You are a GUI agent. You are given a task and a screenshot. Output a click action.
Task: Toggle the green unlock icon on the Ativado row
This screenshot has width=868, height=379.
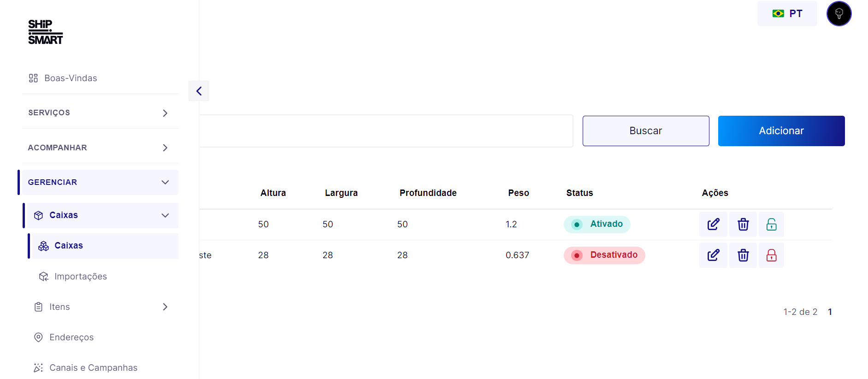pos(771,225)
